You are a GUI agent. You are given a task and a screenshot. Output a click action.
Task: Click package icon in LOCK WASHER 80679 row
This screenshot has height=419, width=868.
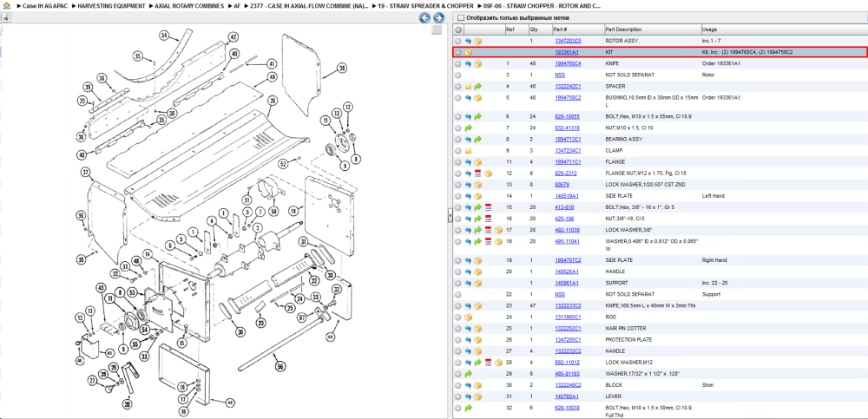coord(477,184)
